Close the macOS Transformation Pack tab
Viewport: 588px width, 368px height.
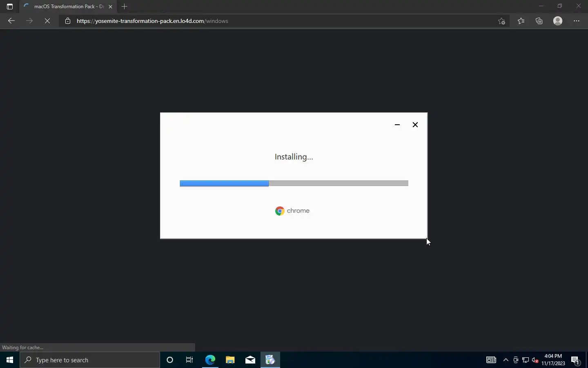(x=110, y=7)
